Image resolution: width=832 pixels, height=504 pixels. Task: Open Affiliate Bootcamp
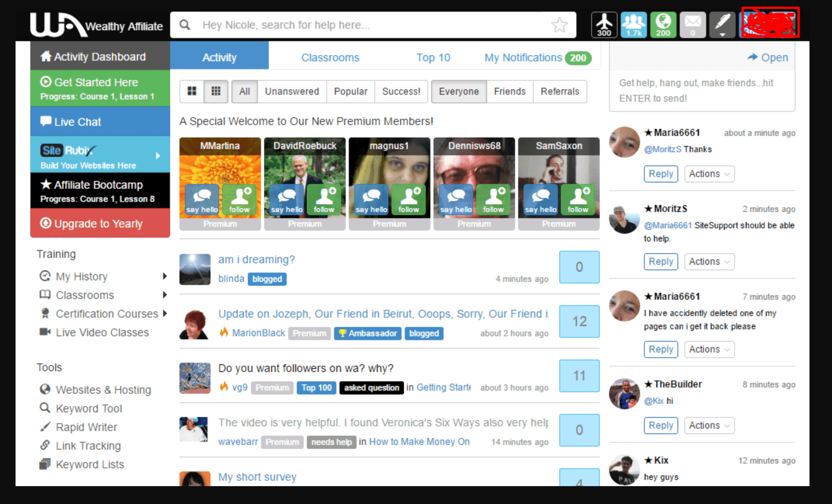[x=100, y=191]
